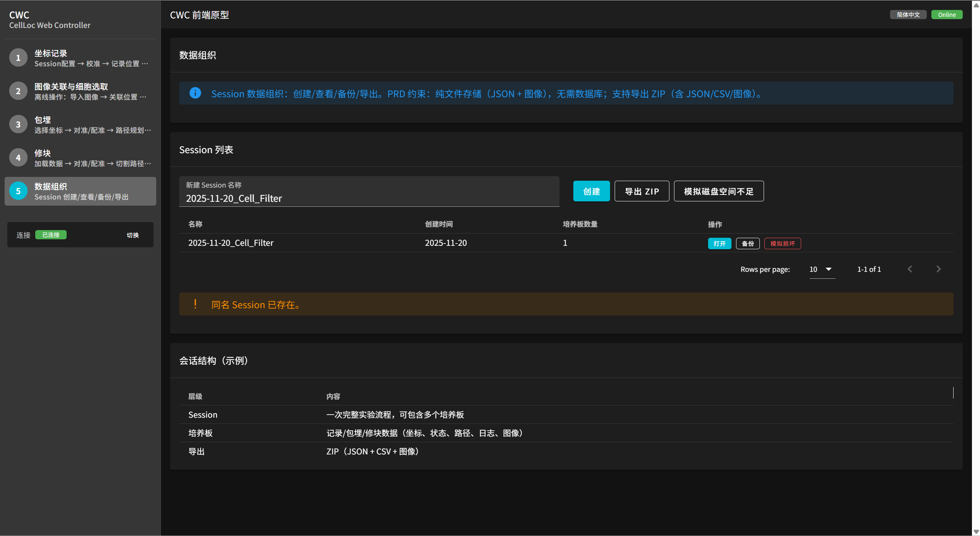The width and height of the screenshot is (980, 536).
Task: Click the 名称 column header
Action: pyautogui.click(x=195, y=224)
